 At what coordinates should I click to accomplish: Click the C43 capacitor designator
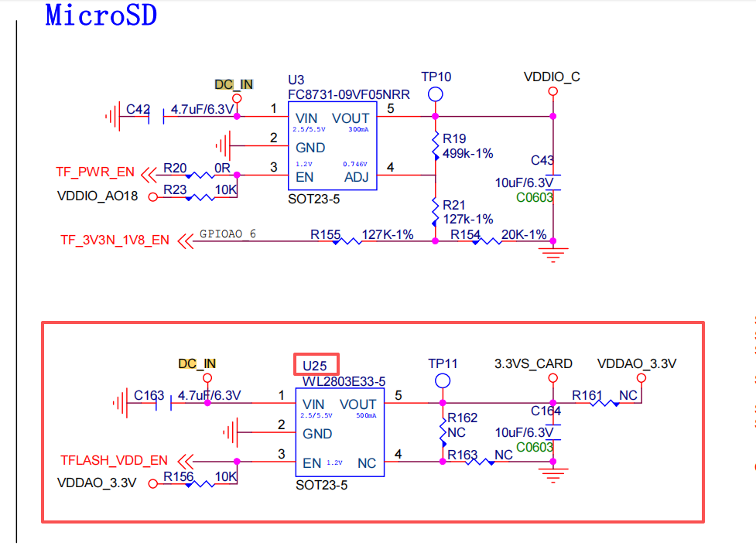(x=542, y=160)
